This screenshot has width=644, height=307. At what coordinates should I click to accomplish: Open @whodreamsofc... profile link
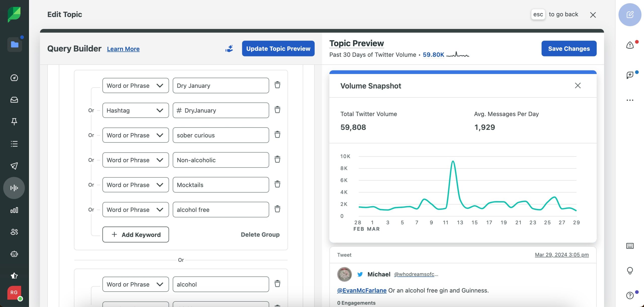416,274
